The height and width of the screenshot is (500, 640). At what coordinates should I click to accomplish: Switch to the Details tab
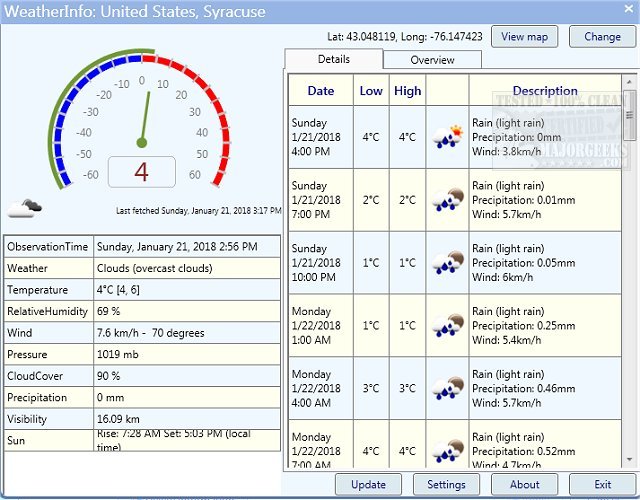point(333,59)
